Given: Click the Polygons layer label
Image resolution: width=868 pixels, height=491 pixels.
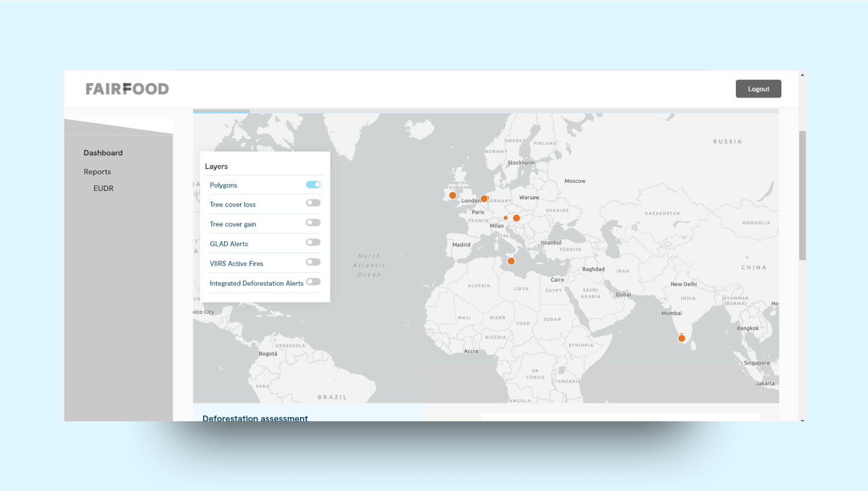Looking at the screenshot, I should coord(223,185).
